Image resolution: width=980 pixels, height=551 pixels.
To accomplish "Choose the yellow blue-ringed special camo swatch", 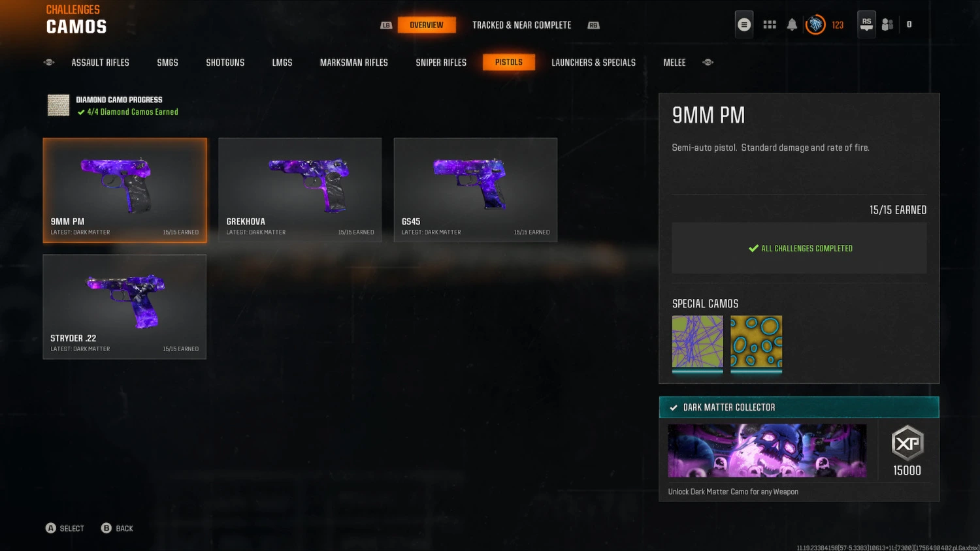I will pos(756,343).
